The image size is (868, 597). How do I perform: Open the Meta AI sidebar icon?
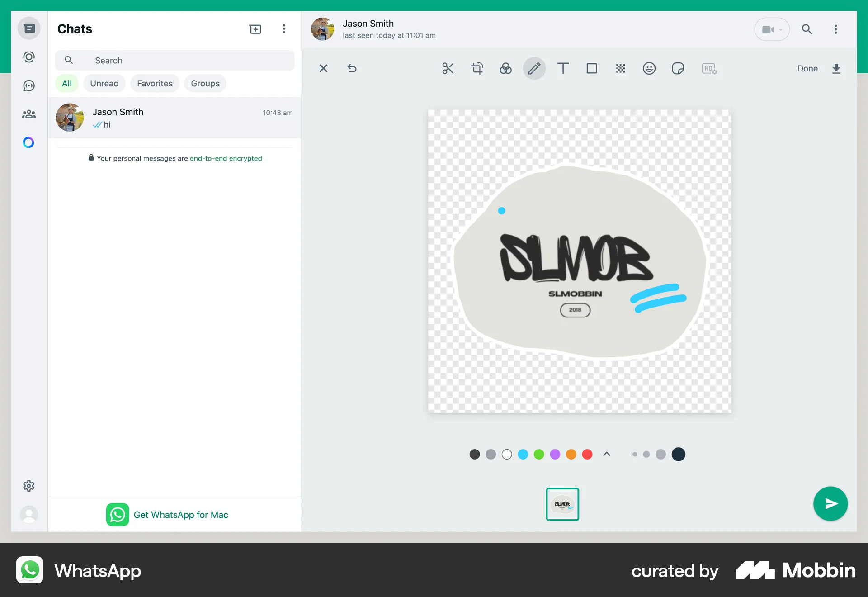[x=28, y=142]
